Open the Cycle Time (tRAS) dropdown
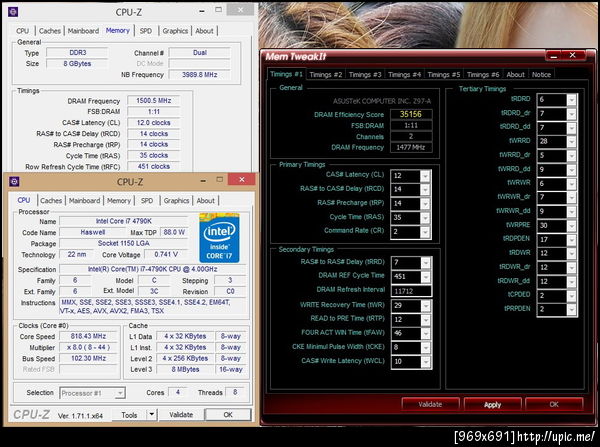The image size is (600, 447). (x=425, y=218)
